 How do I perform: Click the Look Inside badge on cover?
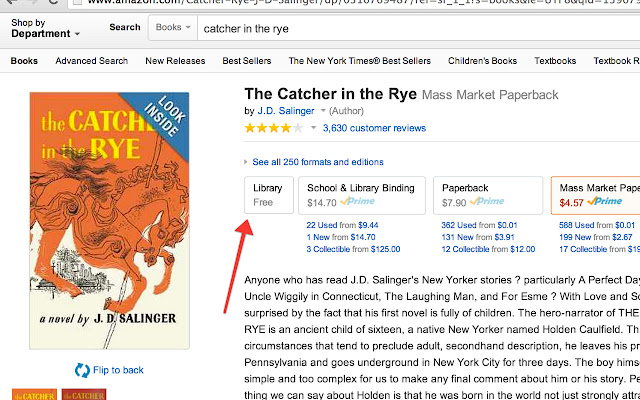[164, 119]
